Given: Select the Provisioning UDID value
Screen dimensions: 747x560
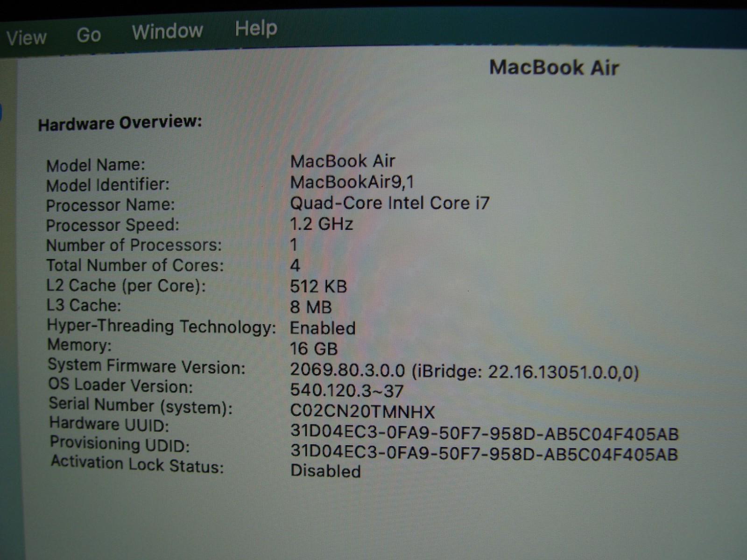Looking at the screenshot, I should pos(484,453).
